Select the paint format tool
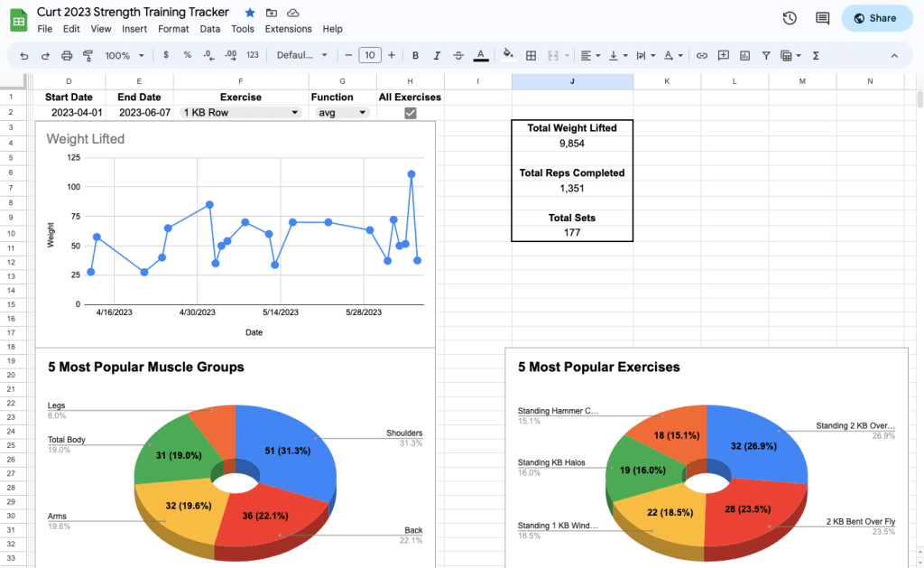This screenshot has width=924, height=568. pyautogui.click(x=88, y=55)
